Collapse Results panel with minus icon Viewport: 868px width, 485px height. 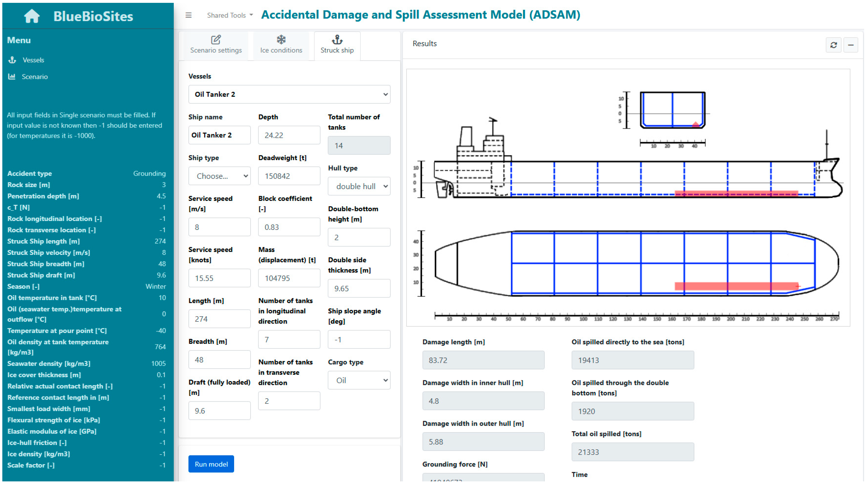click(x=850, y=45)
